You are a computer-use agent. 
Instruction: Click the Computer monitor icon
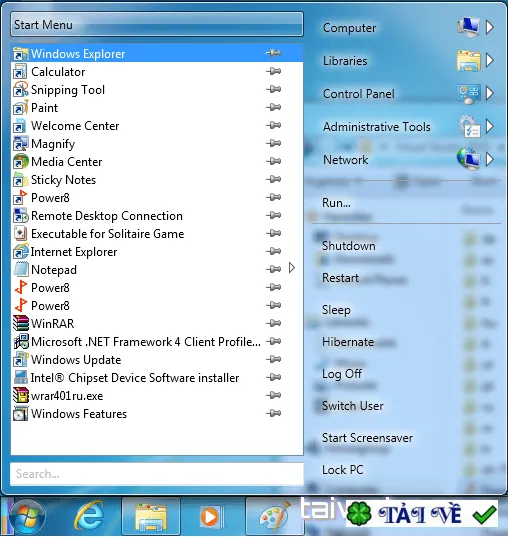coord(468,27)
